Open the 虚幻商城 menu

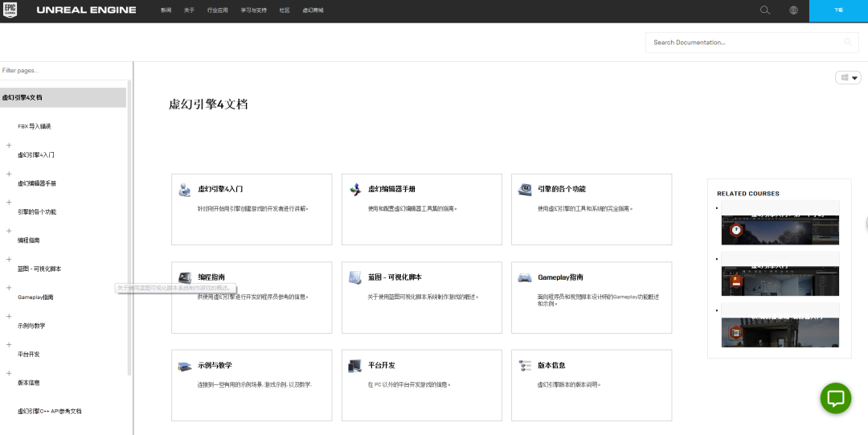click(x=313, y=10)
